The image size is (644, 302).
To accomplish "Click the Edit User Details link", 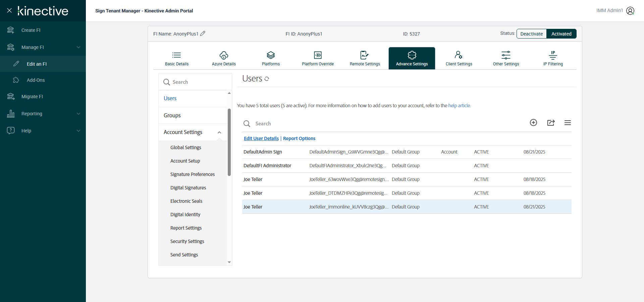I will [261, 138].
